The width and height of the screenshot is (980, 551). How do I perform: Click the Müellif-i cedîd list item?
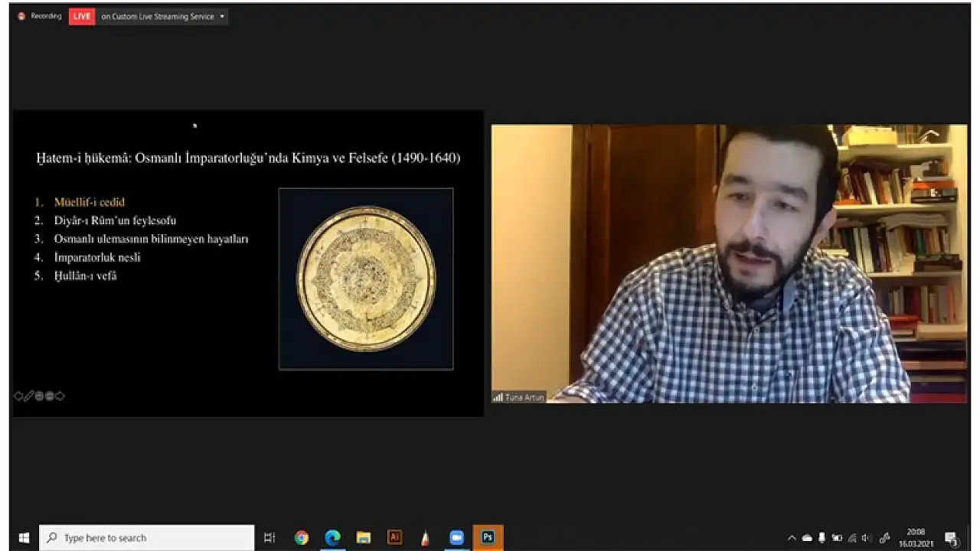coord(89,202)
